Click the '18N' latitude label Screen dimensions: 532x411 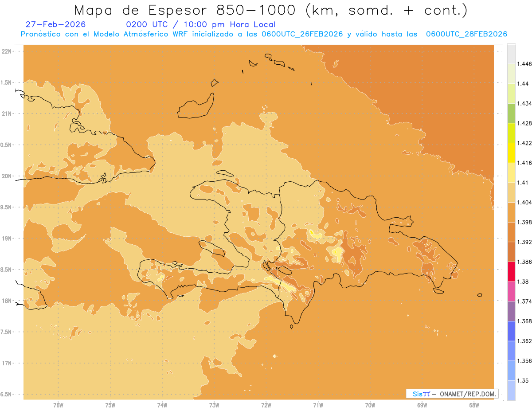click(x=7, y=301)
